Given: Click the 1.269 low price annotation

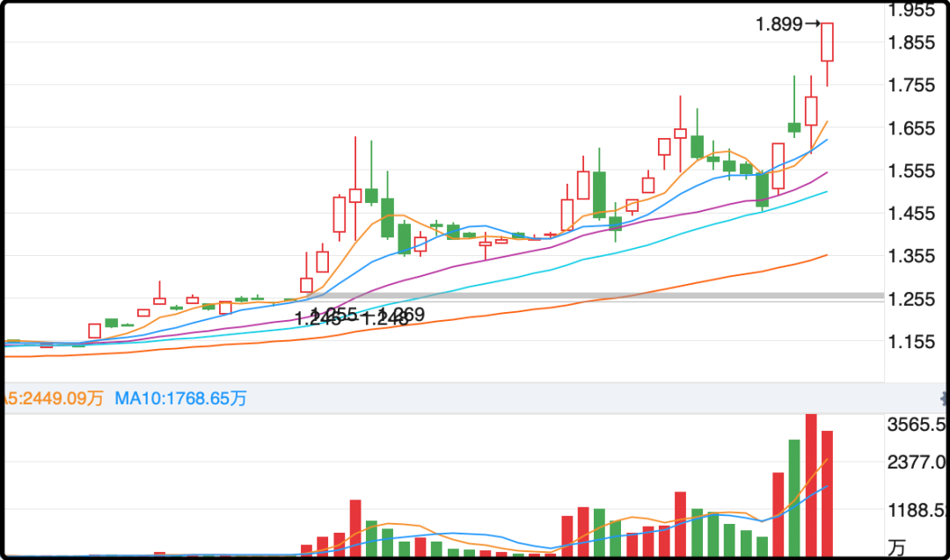Looking at the screenshot, I should tap(403, 315).
